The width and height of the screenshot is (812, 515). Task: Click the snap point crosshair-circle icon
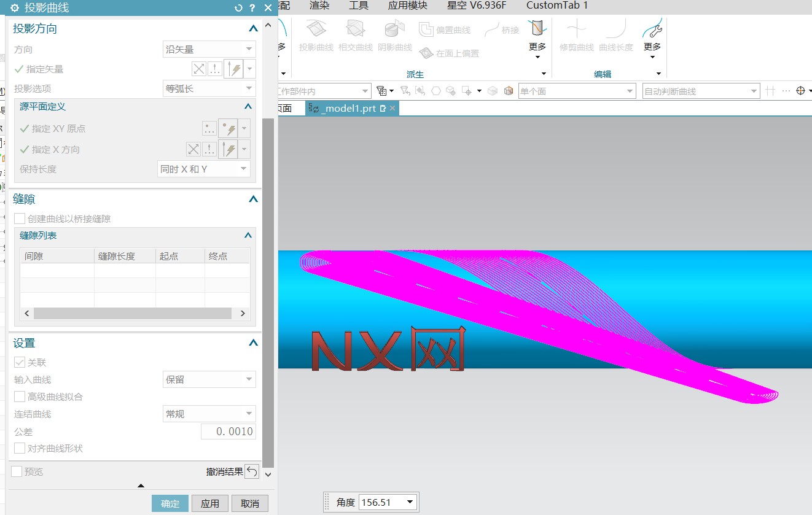coord(800,91)
